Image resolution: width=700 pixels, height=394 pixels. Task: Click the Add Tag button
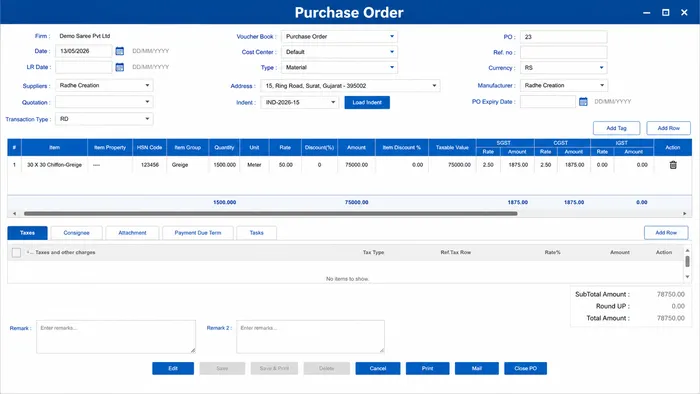pos(616,128)
